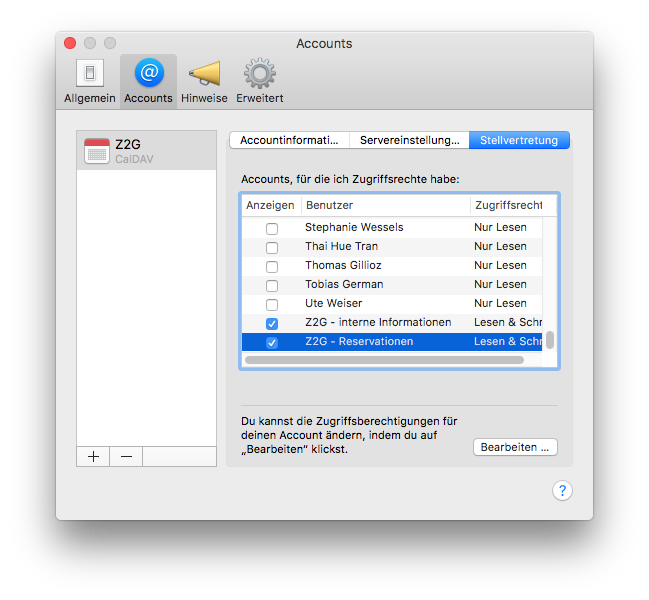
Task: Enable checkbox for Tobias German
Action: tap(272, 286)
